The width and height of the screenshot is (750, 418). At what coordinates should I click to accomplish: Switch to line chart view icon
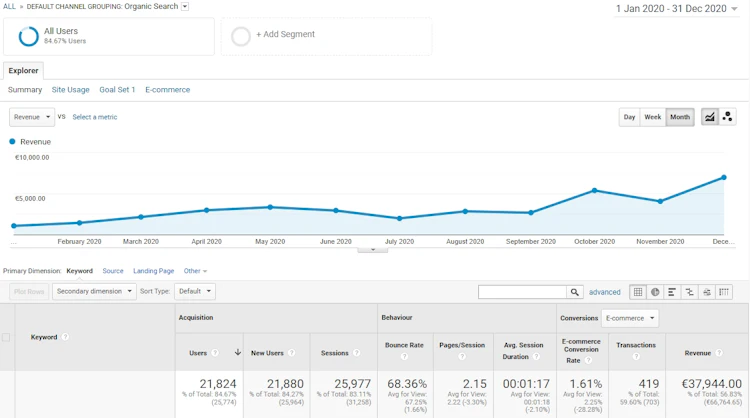(710, 117)
